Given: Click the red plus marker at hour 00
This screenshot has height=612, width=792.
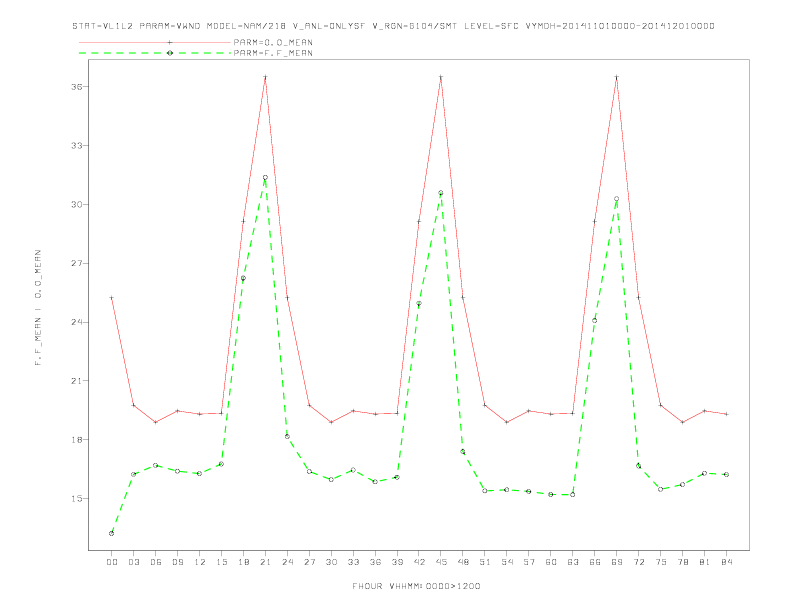Looking at the screenshot, I should (112, 298).
